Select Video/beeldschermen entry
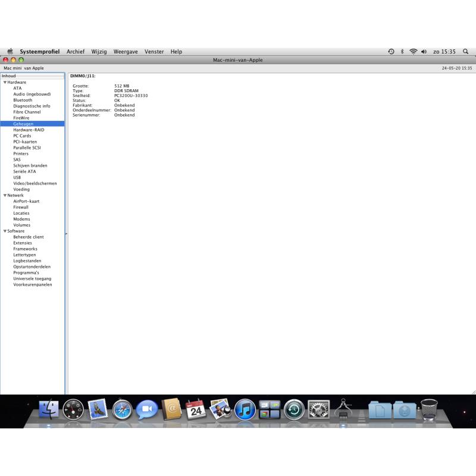This screenshot has height=476, width=476. point(35,183)
